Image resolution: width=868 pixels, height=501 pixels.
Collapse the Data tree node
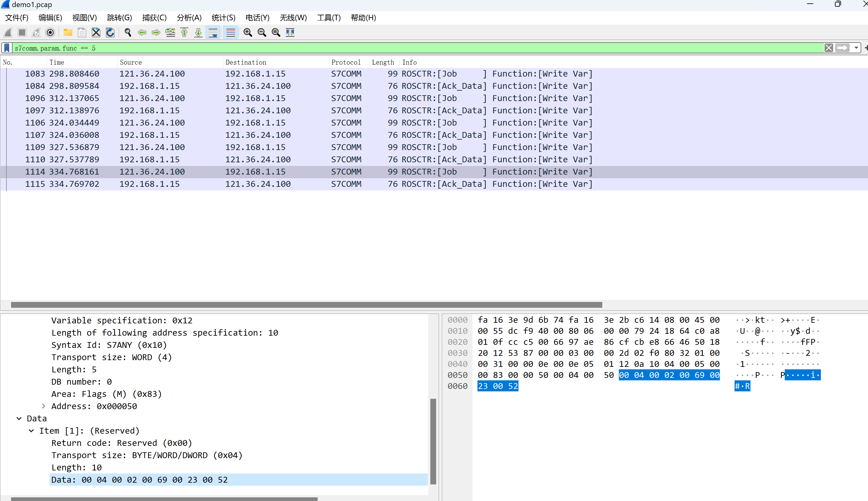point(19,418)
